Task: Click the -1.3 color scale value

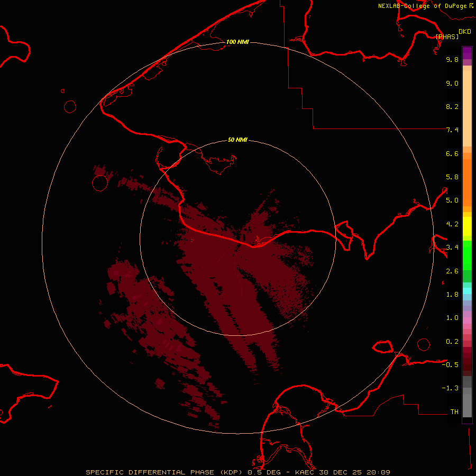Action: point(450,388)
